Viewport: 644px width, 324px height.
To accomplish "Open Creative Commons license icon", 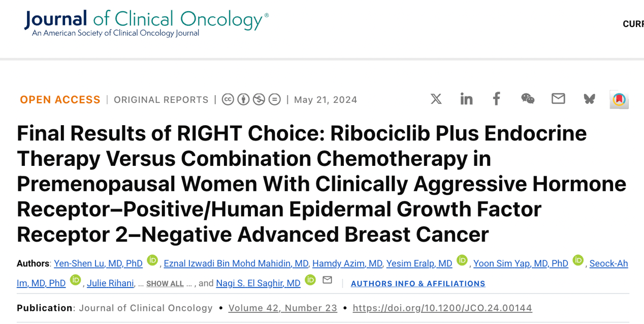I will tap(228, 99).
